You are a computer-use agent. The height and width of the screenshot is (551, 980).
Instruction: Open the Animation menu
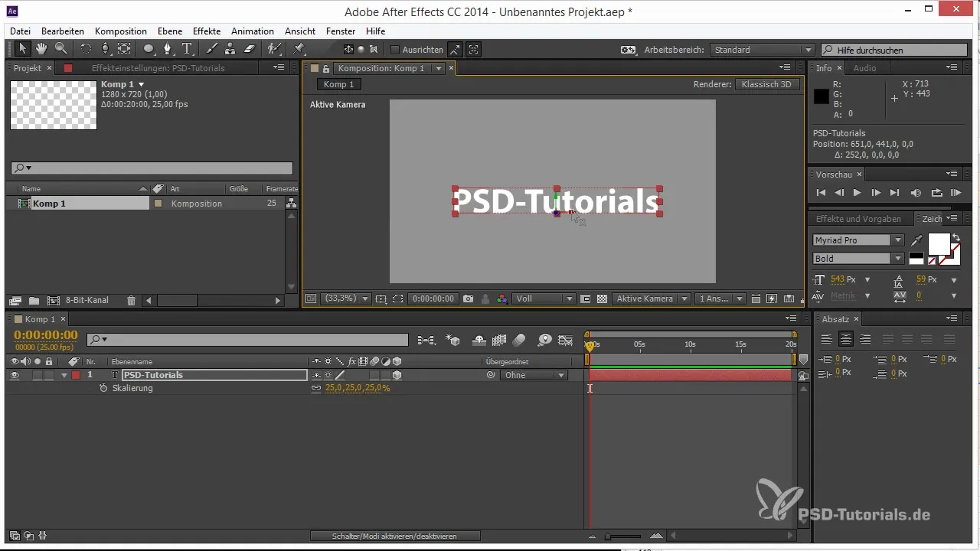pyautogui.click(x=253, y=31)
